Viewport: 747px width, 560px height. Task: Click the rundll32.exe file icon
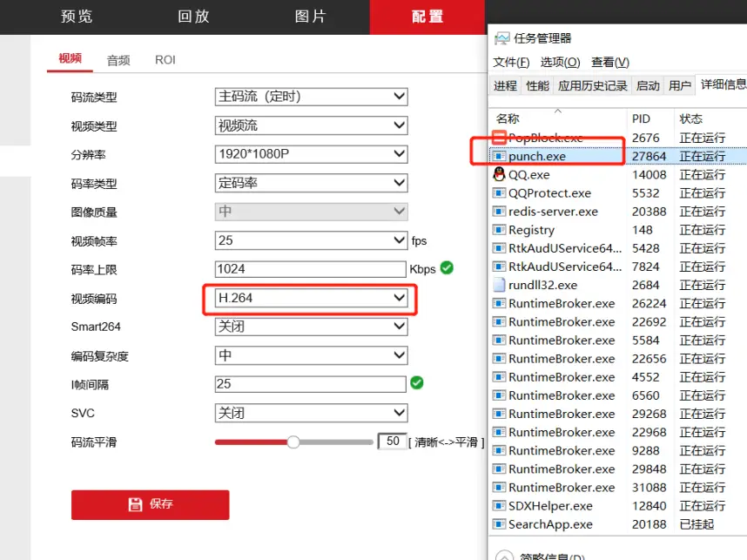pyautogui.click(x=499, y=285)
